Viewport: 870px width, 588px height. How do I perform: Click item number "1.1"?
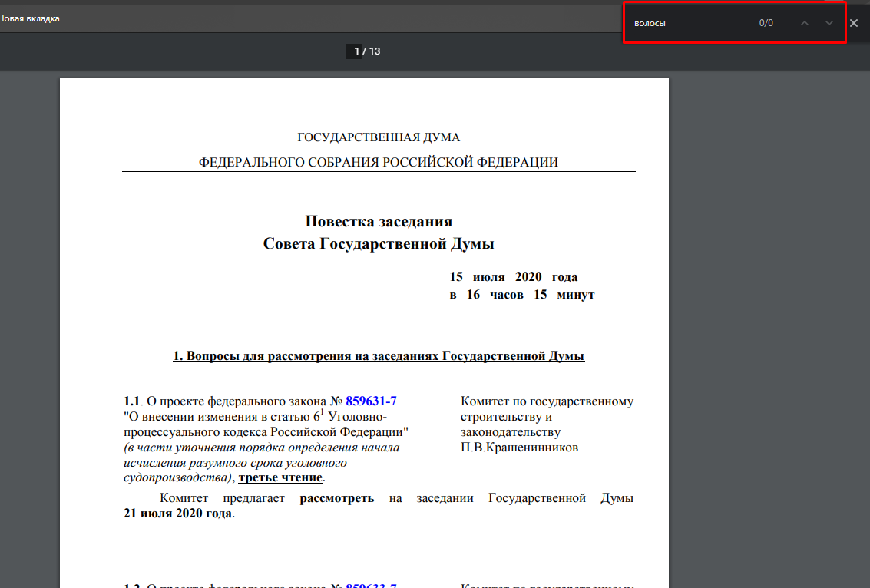131,401
